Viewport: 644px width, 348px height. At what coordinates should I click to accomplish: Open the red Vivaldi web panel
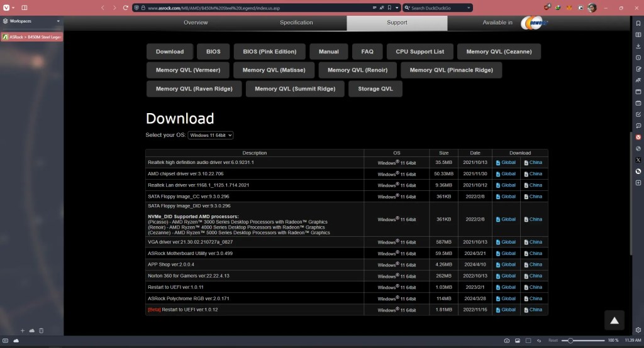pos(638,137)
